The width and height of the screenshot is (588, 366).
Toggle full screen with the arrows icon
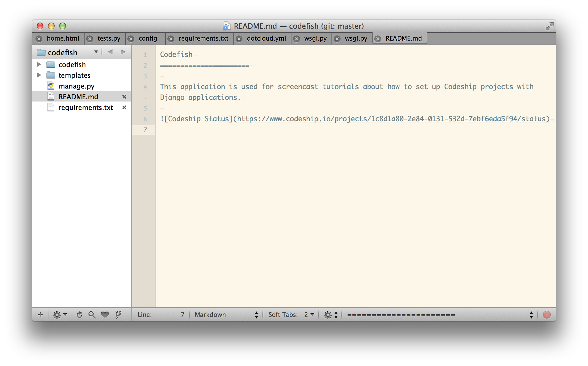click(549, 26)
